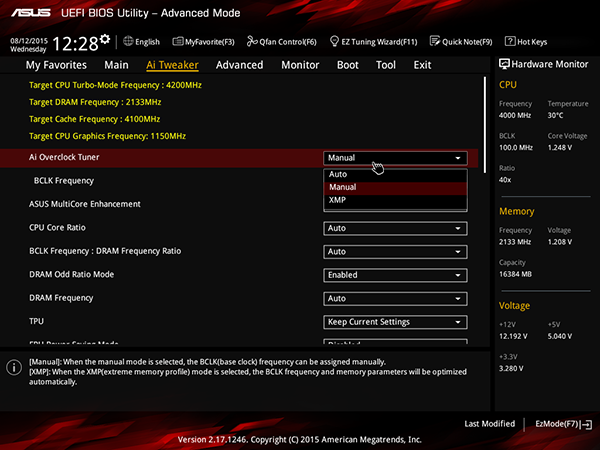Click the English language globe icon
This screenshot has height=450, width=600.
click(128, 41)
